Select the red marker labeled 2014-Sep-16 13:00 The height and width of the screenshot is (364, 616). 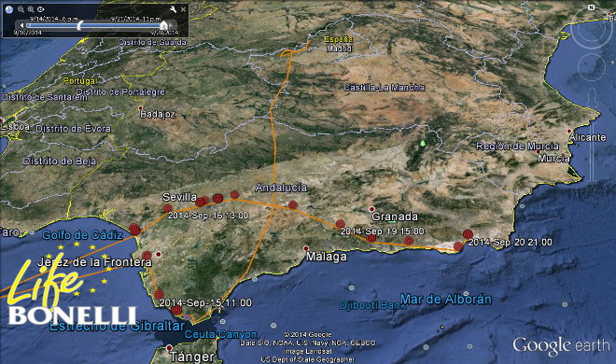168,208
